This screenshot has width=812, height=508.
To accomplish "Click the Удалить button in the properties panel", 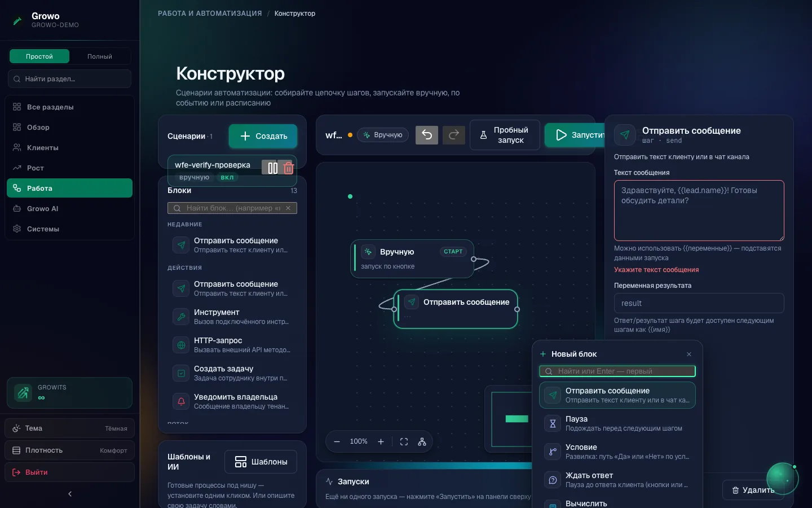I will [x=753, y=490].
